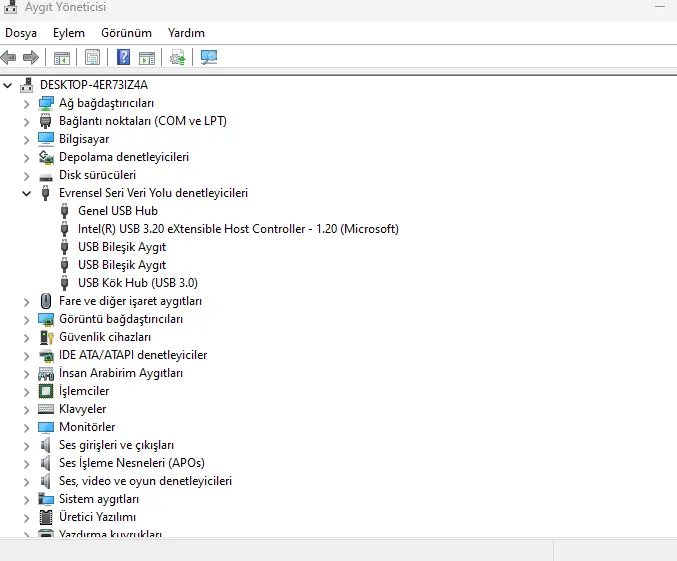Expand Depolama denetleyicileri category arrow

(27, 158)
